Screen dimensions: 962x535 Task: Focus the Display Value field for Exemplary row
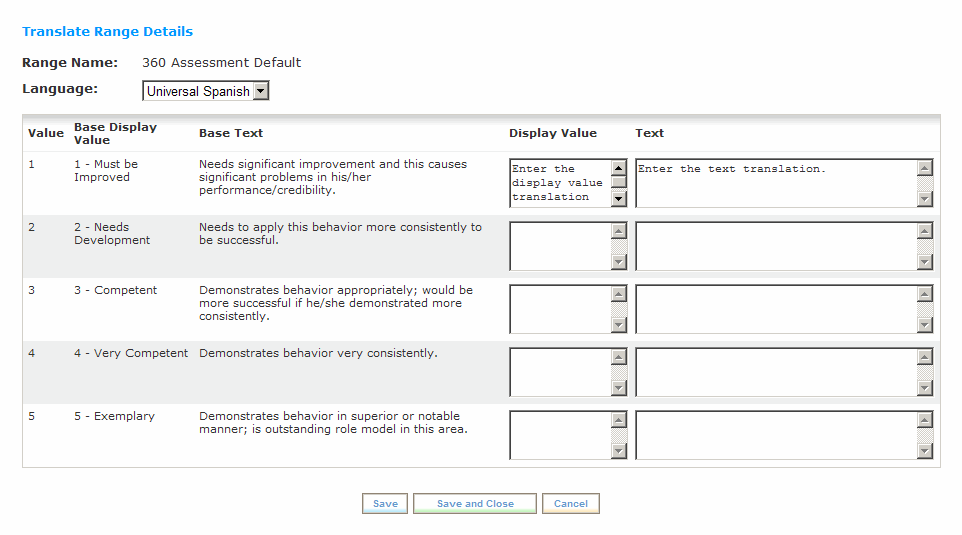[x=560, y=435]
